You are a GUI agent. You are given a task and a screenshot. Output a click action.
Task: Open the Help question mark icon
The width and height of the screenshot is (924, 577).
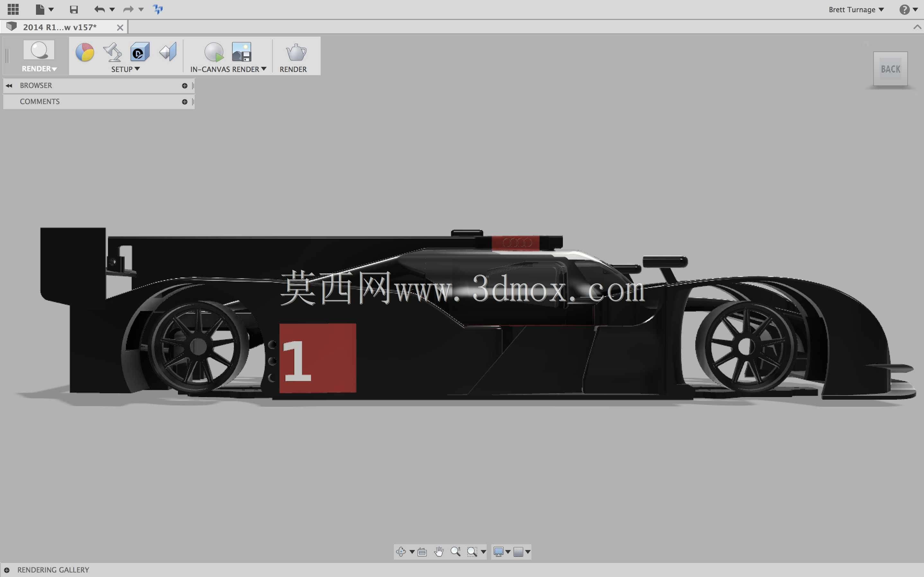[904, 10]
